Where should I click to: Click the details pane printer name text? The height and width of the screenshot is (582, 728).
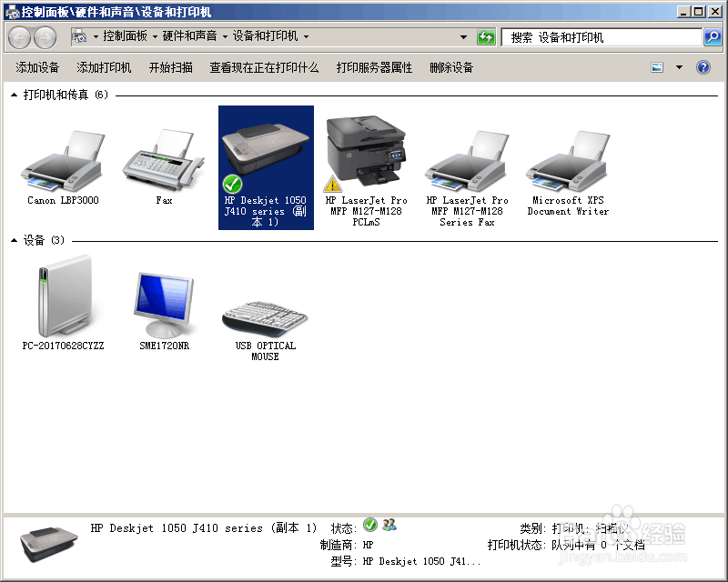point(203,528)
